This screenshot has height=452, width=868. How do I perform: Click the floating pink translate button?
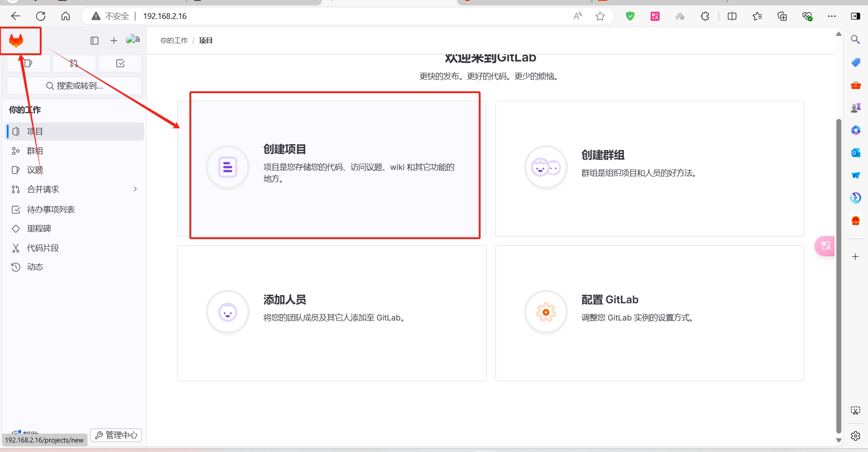tap(825, 246)
